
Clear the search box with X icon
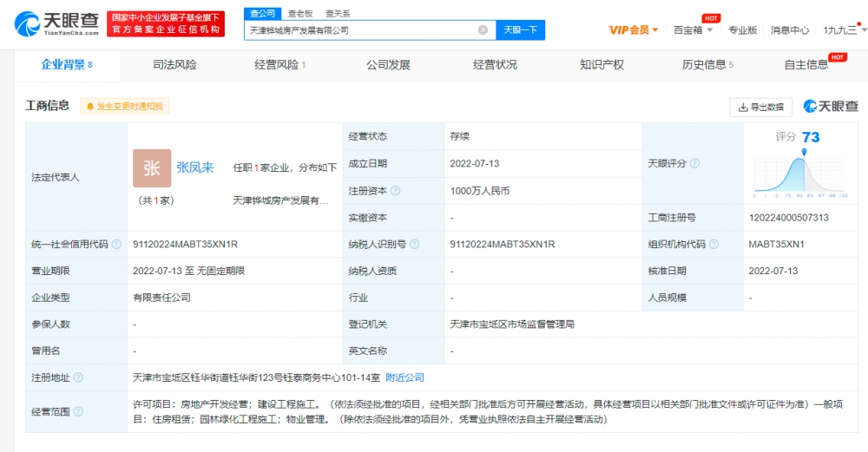coord(483,30)
